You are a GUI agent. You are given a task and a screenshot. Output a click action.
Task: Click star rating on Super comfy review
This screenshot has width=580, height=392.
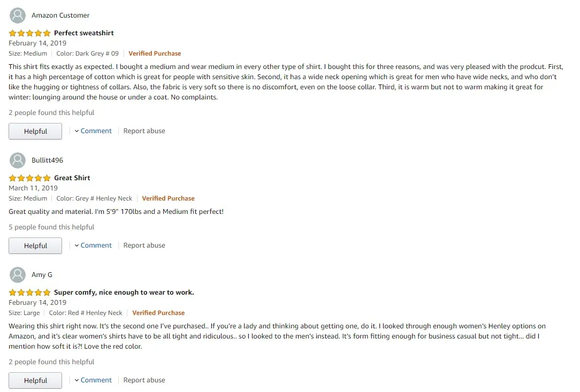point(29,293)
